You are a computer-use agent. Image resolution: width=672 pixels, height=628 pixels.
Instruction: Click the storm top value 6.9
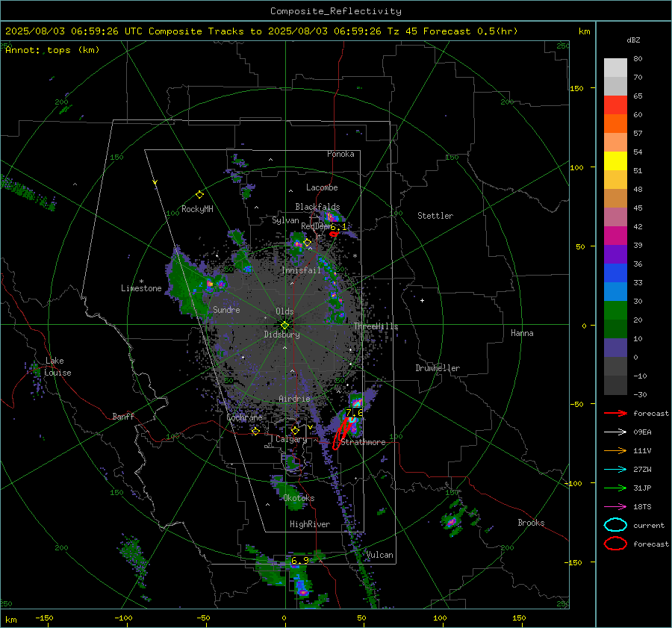click(300, 560)
